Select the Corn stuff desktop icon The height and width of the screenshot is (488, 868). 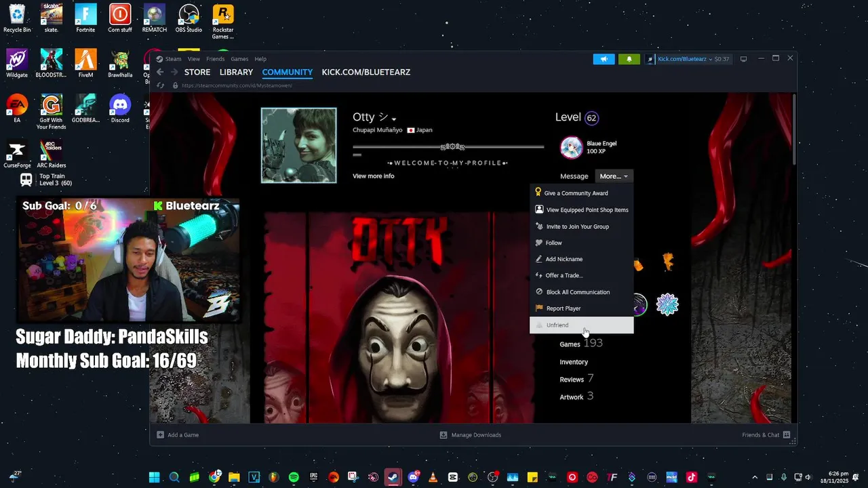120,18
